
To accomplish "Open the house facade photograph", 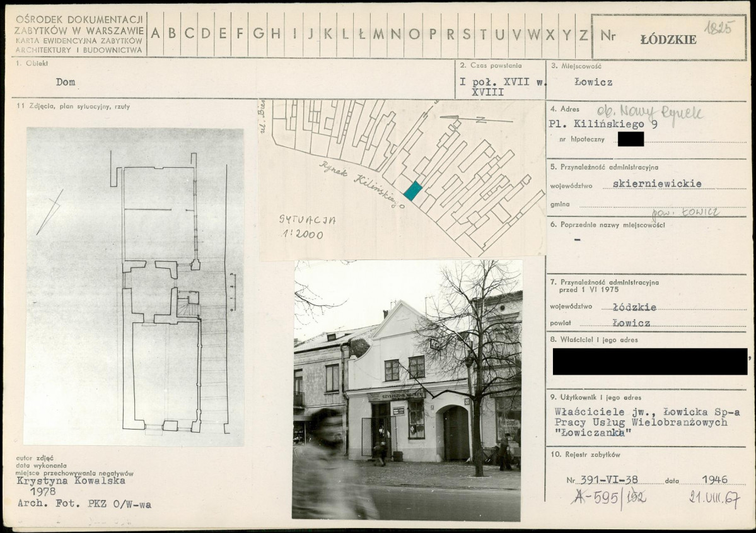I will pos(407,390).
